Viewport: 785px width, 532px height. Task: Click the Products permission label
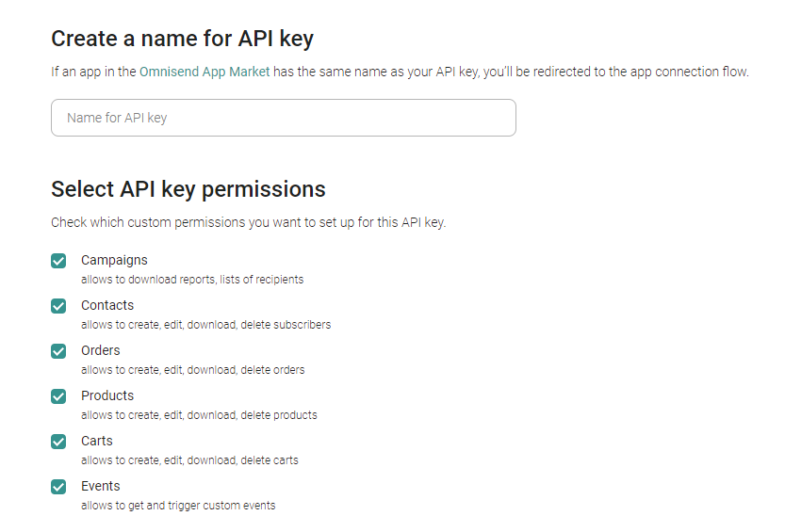tap(107, 395)
